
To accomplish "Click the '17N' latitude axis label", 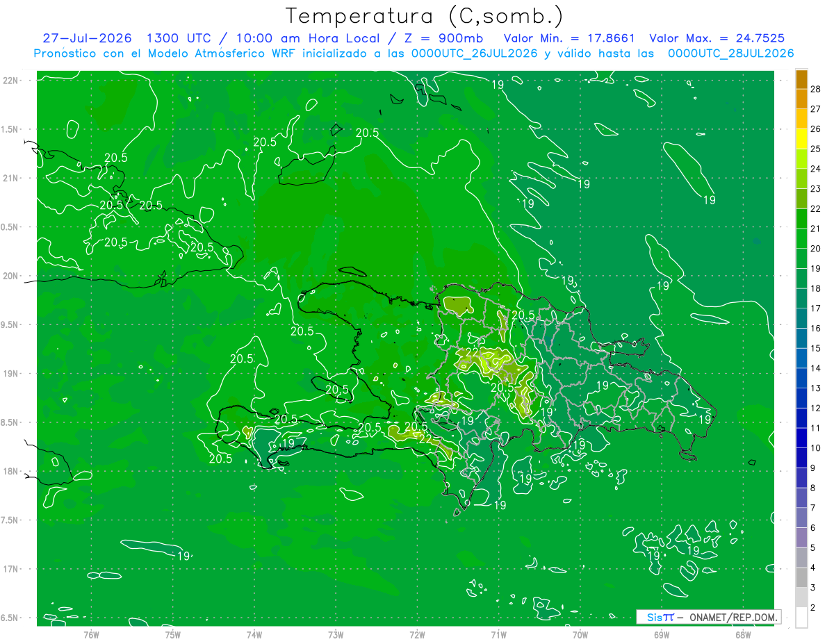I will [x=12, y=569].
